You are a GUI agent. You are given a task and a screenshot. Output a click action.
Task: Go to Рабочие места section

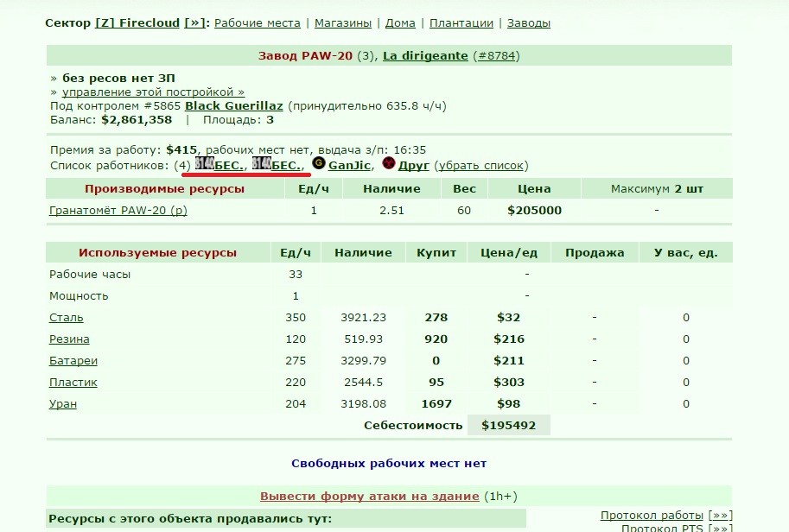258,23
